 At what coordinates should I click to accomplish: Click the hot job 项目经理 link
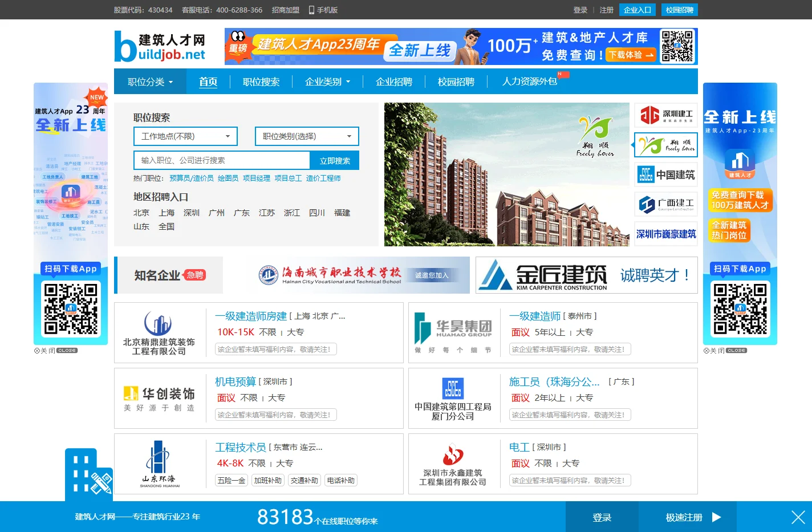point(257,178)
